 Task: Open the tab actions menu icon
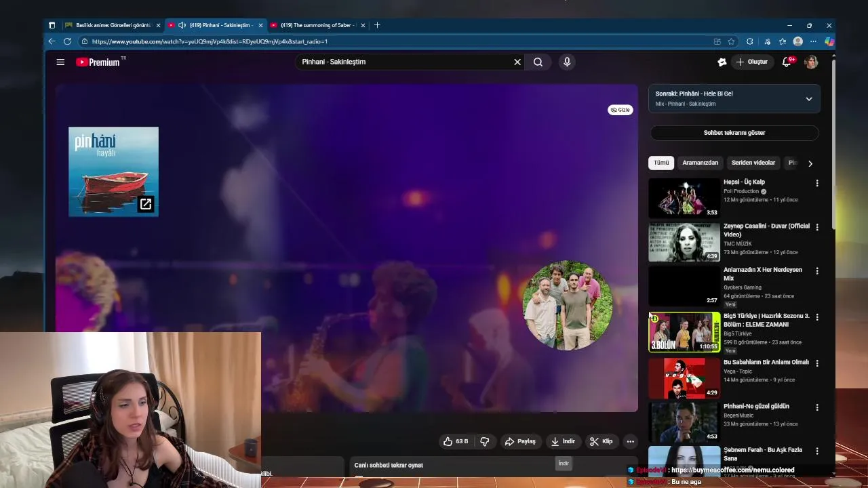(x=52, y=25)
